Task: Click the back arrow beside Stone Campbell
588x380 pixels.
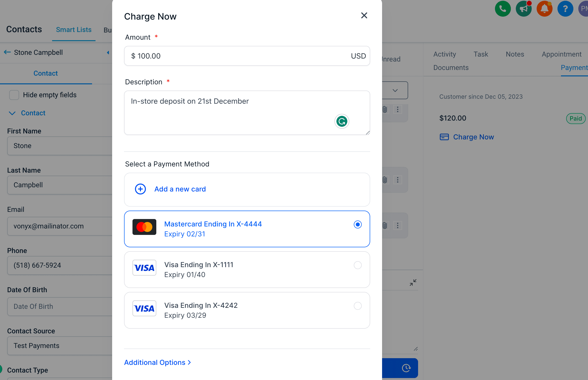Action: pyautogui.click(x=7, y=52)
